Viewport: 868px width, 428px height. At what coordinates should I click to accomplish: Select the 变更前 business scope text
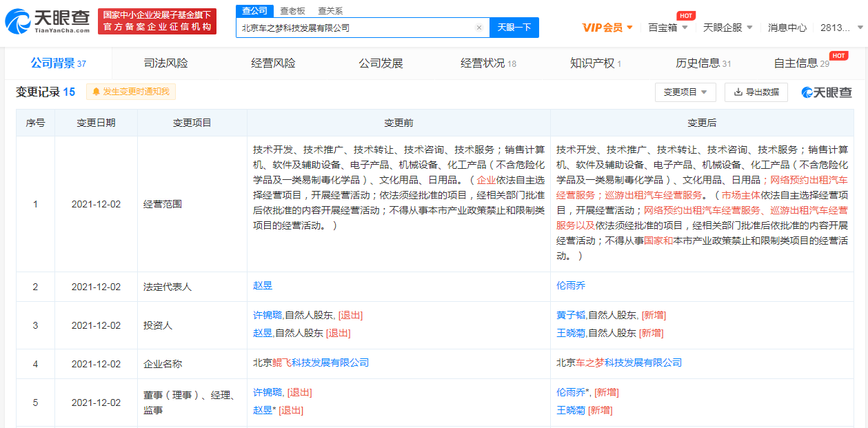click(x=398, y=187)
